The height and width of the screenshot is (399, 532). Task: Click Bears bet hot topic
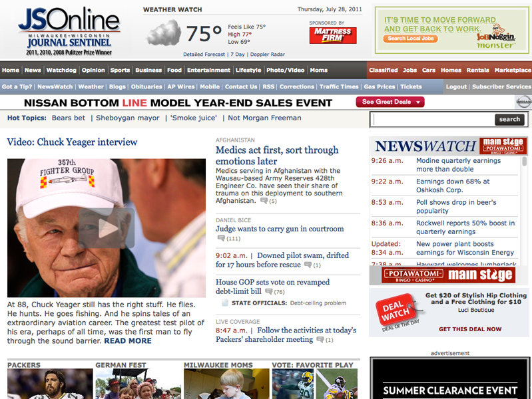coord(69,118)
